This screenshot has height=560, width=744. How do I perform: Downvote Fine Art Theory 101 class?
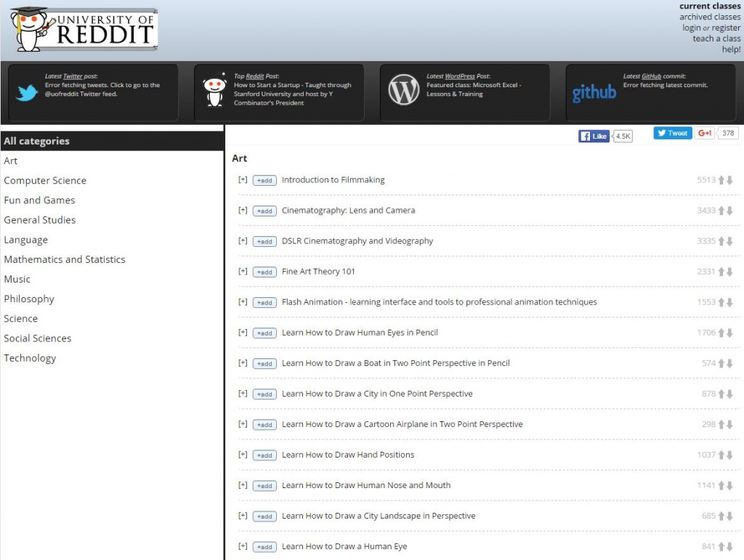729,272
